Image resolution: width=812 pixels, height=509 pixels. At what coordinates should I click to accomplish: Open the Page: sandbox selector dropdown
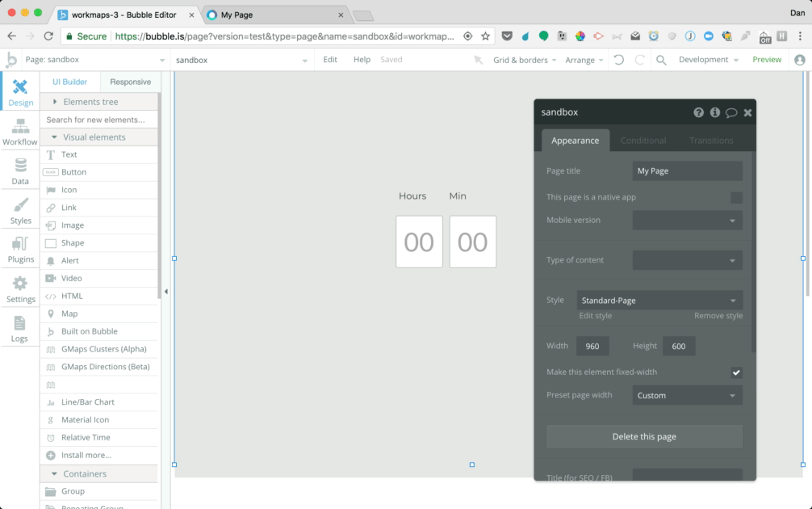pos(95,60)
